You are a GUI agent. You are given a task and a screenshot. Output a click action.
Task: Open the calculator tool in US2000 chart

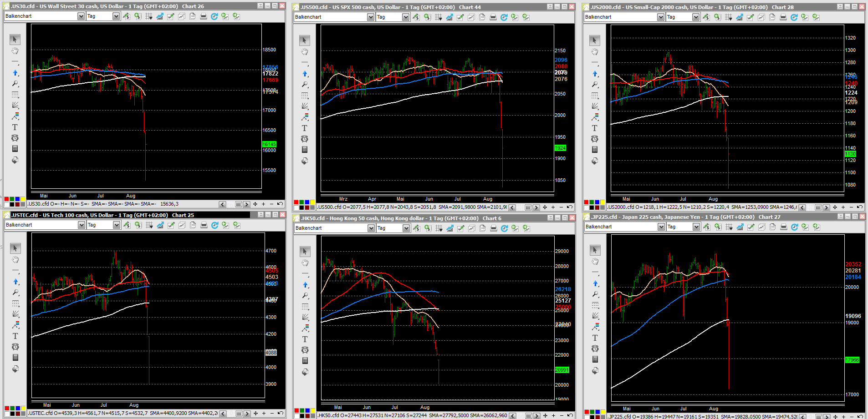595,150
